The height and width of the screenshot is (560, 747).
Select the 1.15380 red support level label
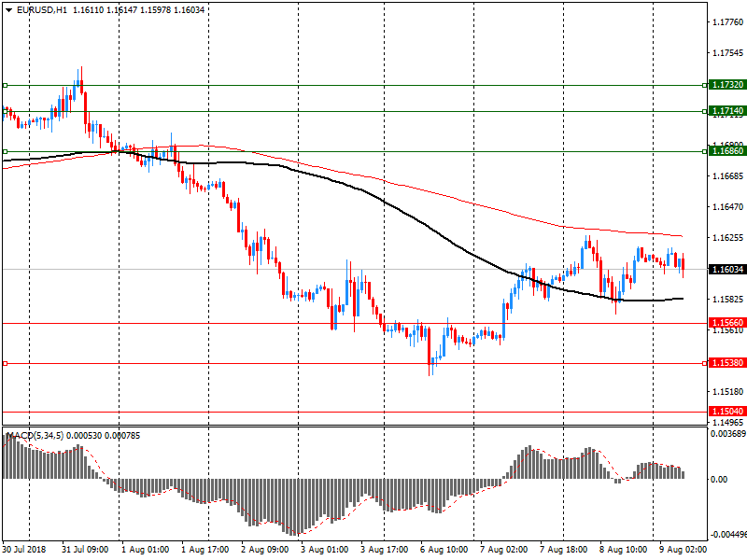726,363
